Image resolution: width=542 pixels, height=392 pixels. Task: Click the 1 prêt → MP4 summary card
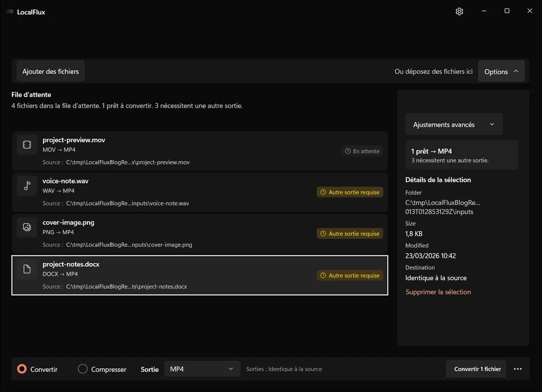[462, 155]
